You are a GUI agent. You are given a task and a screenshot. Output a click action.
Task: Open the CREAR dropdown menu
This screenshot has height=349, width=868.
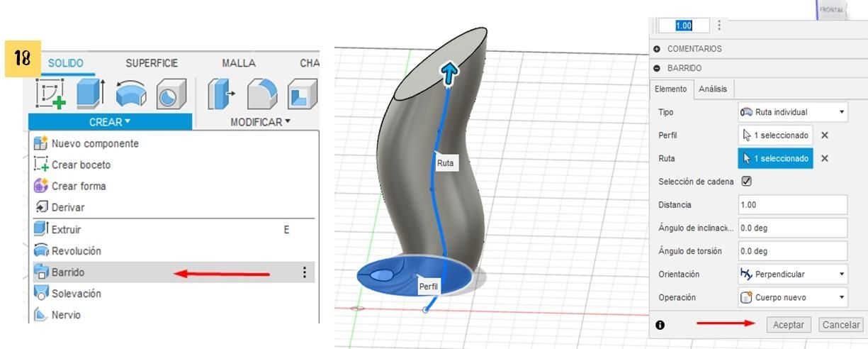[110, 122]
